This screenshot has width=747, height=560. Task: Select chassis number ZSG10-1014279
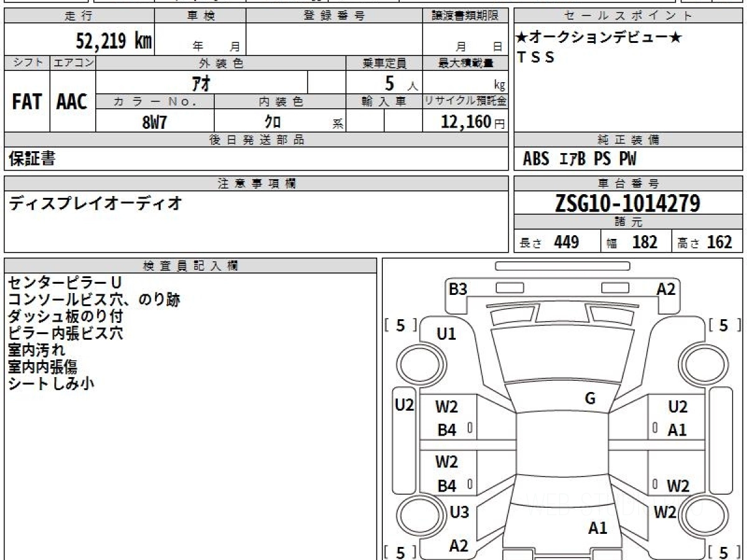[628, 203]
